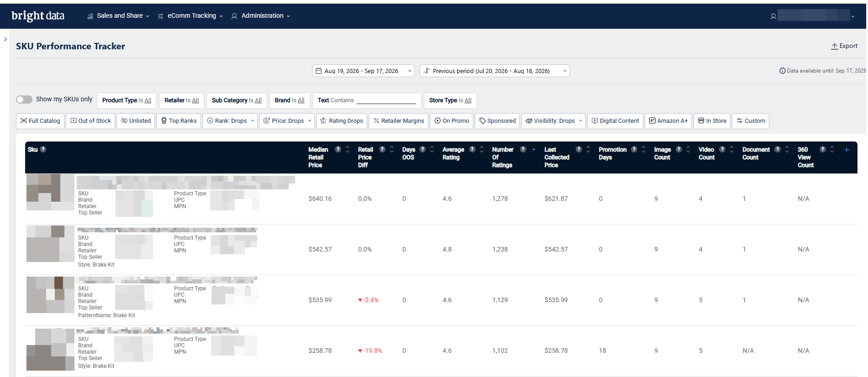The width and height of the screenshot is (868, 377).
Task: Show help for Promotion Days column
Action: [x=634, y=149]
